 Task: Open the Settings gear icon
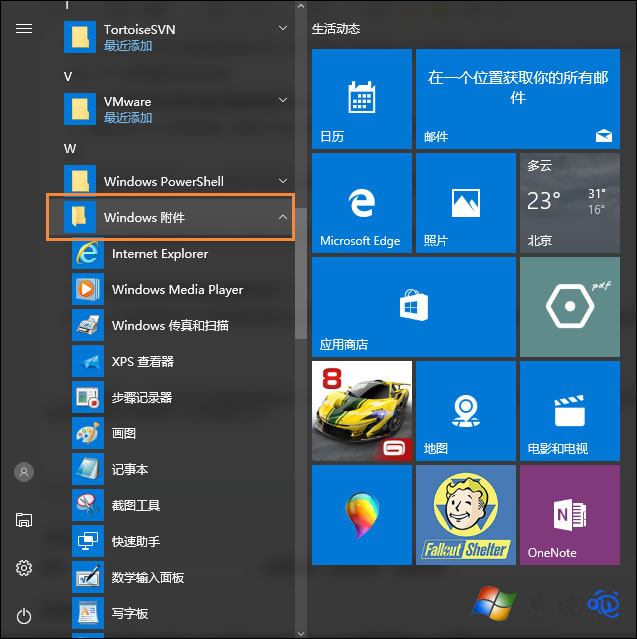click(24, 568)
